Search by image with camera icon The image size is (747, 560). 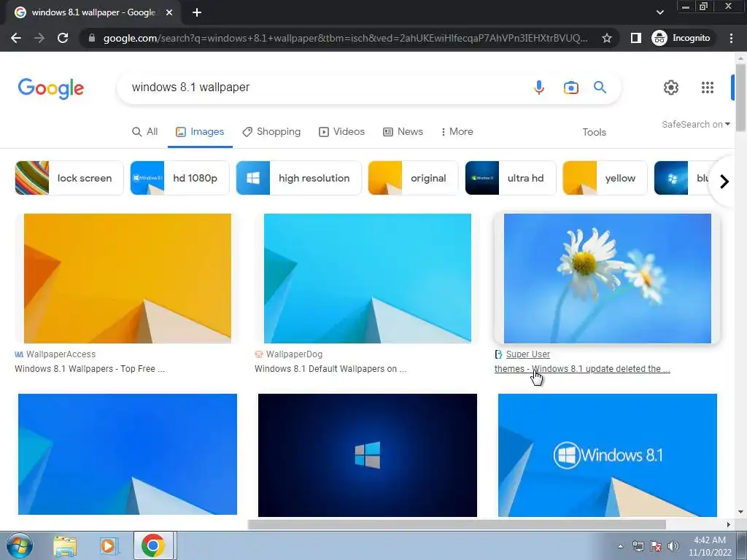click(570, 87)
